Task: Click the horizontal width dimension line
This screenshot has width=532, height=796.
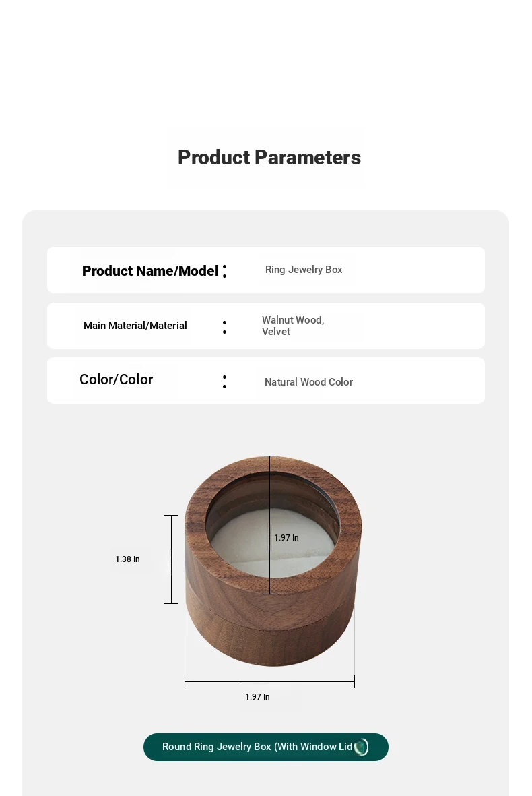Action: pos(269,681)
